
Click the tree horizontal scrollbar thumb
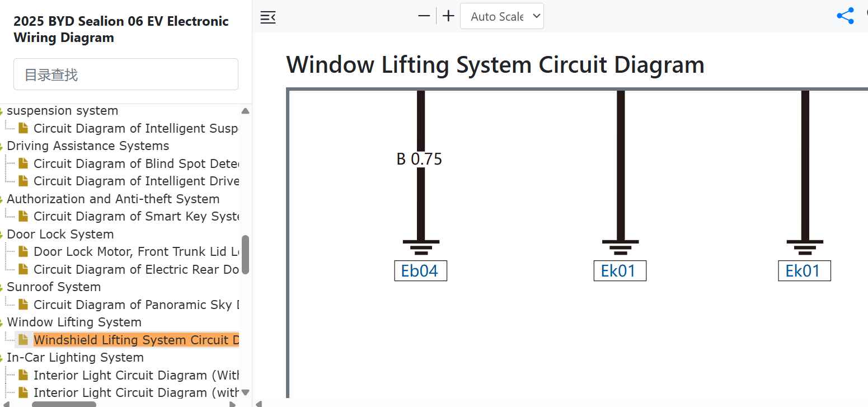click(64, 404)
